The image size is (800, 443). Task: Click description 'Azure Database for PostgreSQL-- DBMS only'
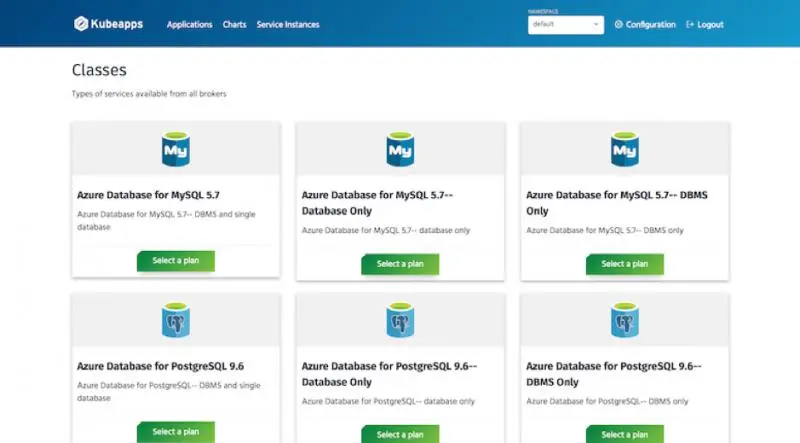(x=607, y=401)
